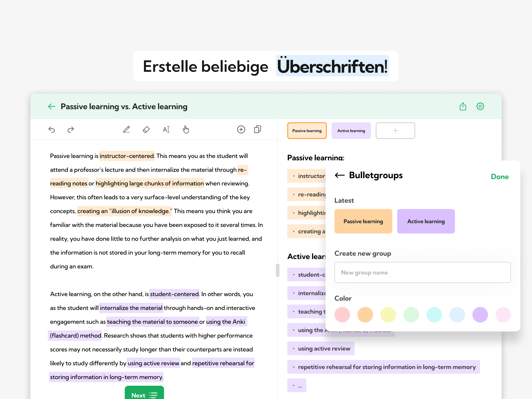Select the text cursor tool
532x399 pixels.
166,130
